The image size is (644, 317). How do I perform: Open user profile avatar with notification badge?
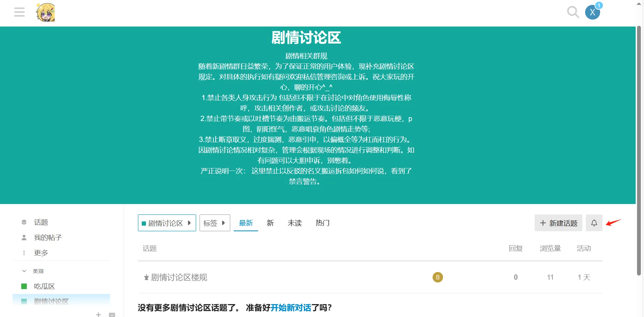tap(592, 13)
